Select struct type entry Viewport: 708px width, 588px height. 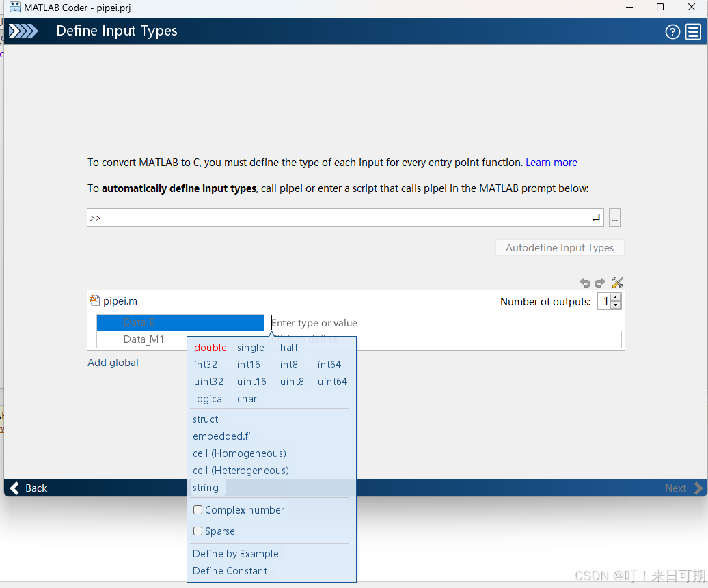(x=206, y=419)
